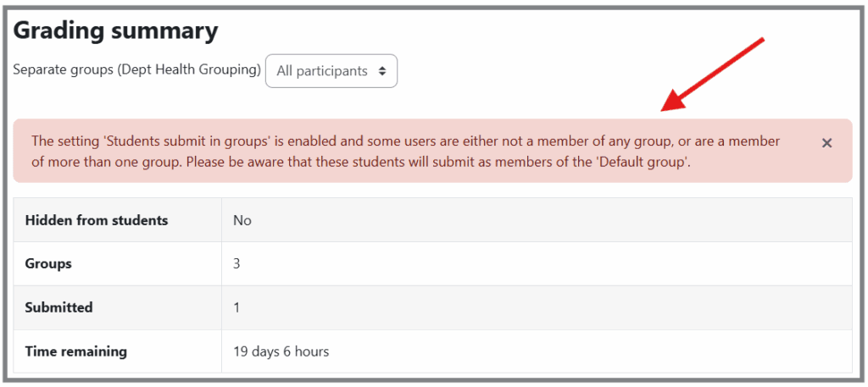Select the Groups count value 3
This screenshot has width=868, height=387.
(x=237, y=263)
